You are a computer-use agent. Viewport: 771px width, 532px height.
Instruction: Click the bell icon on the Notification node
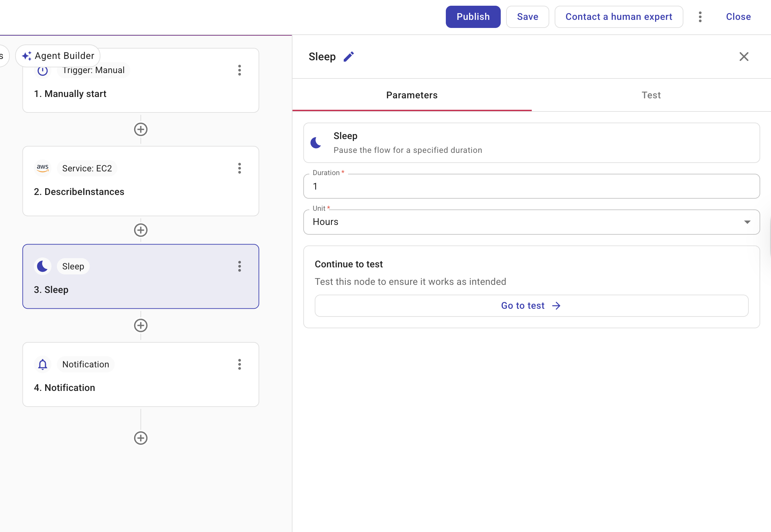click(42, 364)
